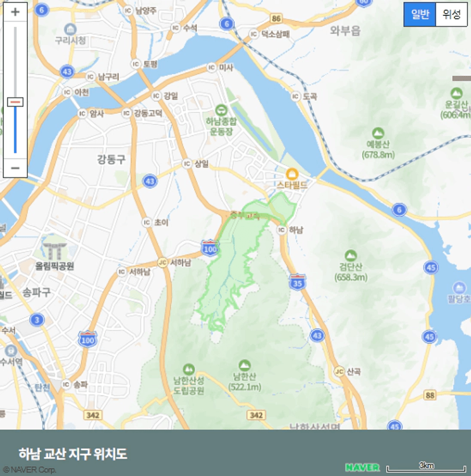Click the 운길산 mountain icon
Screen dimensions: 471x476
[456, 93]
